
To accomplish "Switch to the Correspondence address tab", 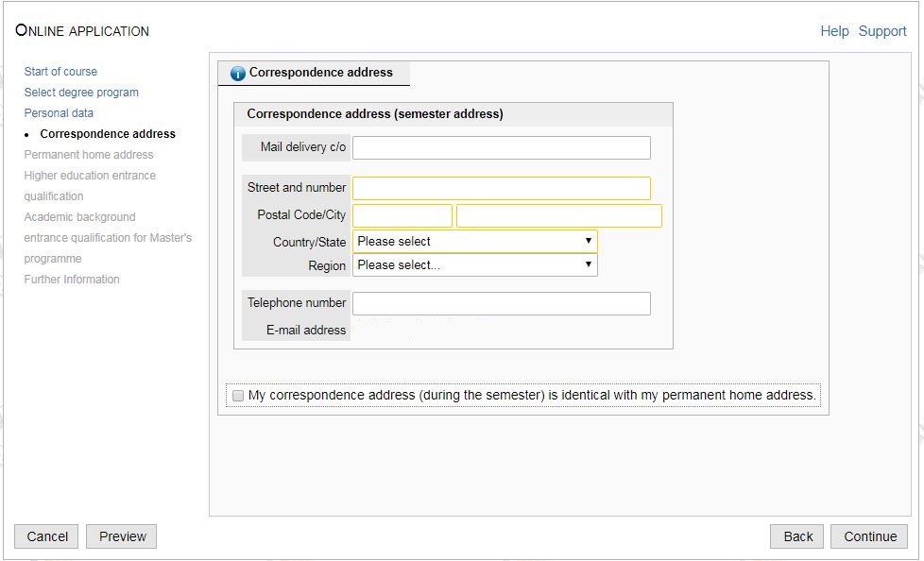I will pos(320,73).
